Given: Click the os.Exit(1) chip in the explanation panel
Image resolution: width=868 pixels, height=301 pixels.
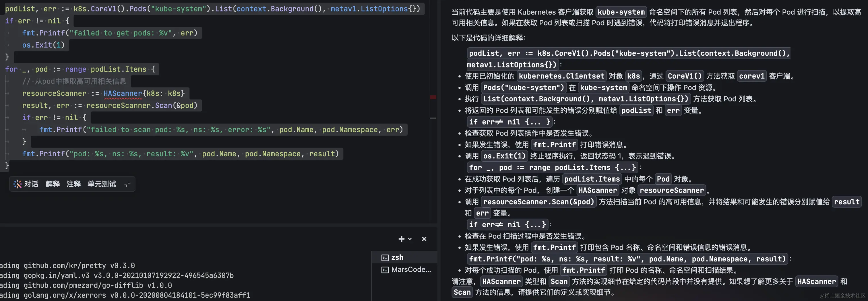Looking at the screenshot, I should pyautogui.click(x=504, y=156).
